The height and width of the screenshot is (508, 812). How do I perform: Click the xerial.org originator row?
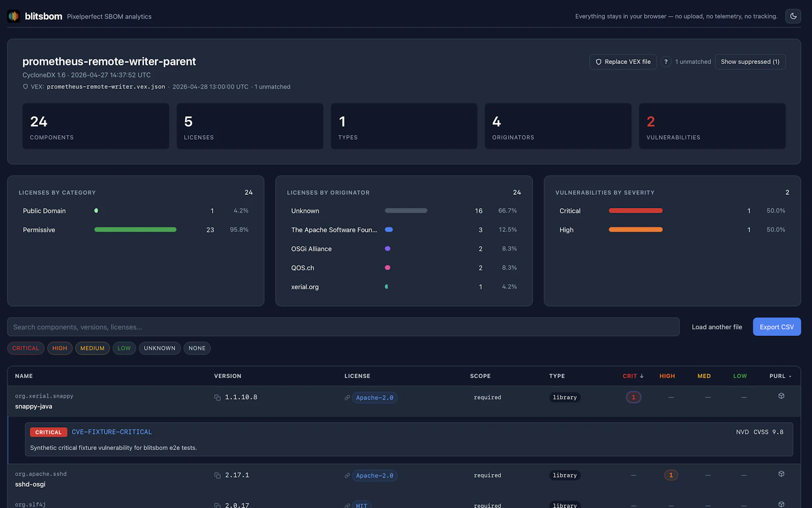pyautogui.click(x=404, y=287)
